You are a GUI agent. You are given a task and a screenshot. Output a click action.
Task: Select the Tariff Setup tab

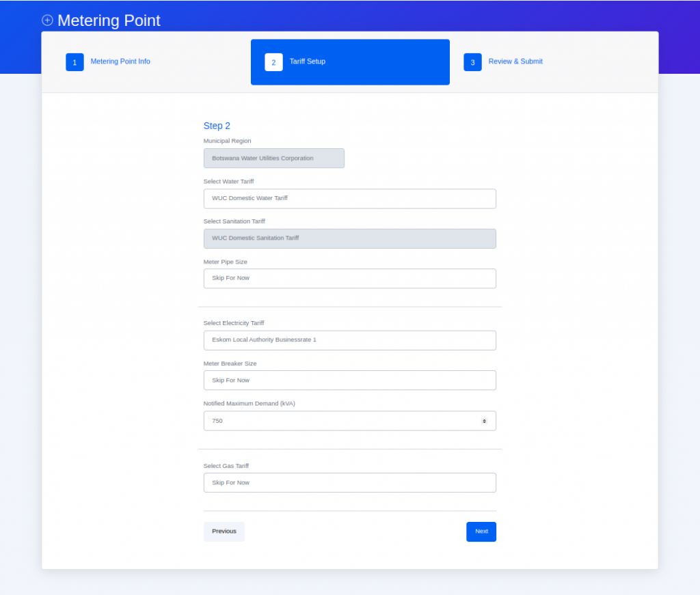(308, 61)
